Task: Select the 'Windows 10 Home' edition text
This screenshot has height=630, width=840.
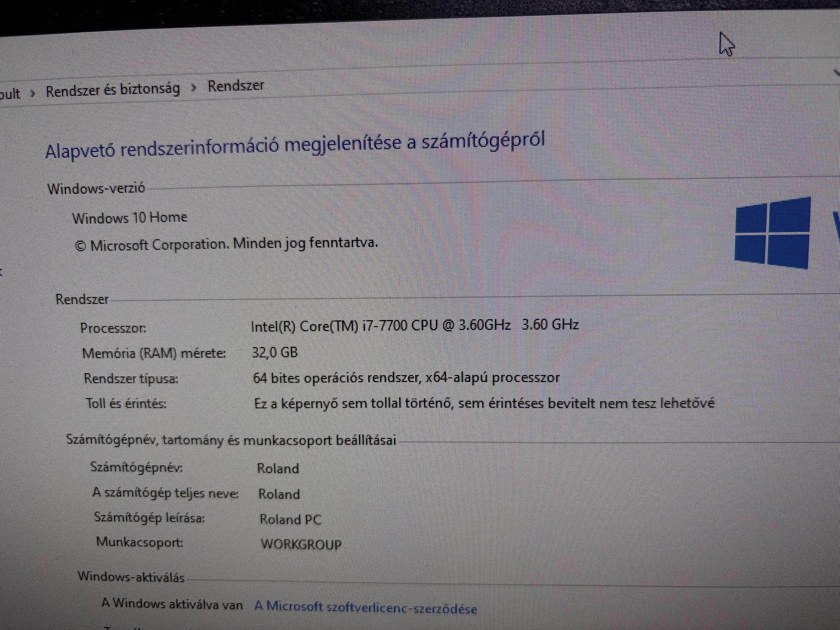Action: 130,218
